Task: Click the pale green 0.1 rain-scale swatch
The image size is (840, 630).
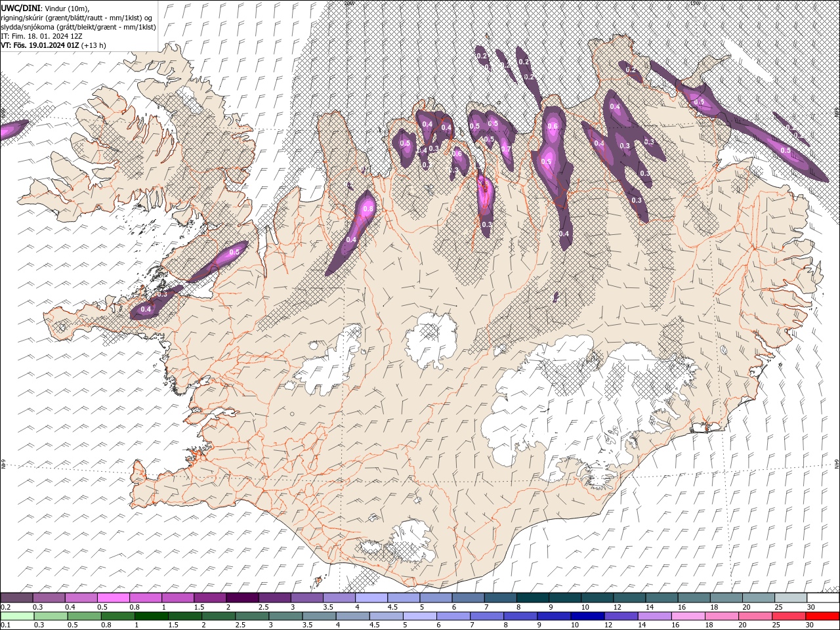Action: coord(17,616)
